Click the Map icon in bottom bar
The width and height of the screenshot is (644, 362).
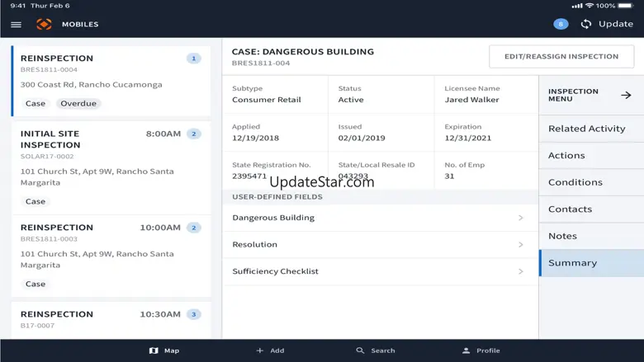point(154,350)
